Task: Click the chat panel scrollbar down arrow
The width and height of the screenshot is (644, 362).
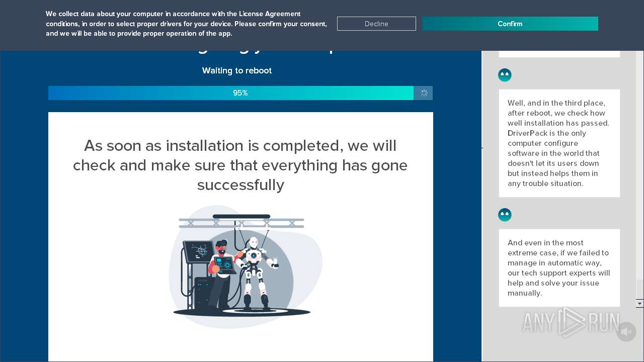Action: coord(639,304)
